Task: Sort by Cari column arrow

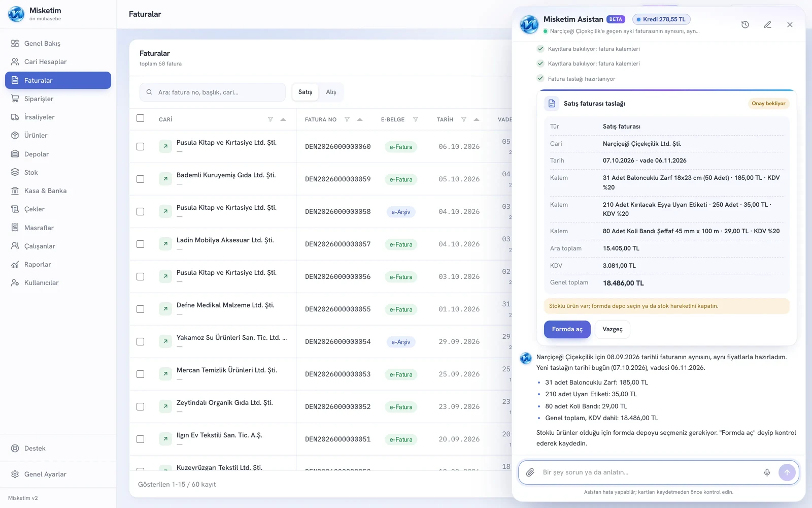Action: tap(283, 119)
